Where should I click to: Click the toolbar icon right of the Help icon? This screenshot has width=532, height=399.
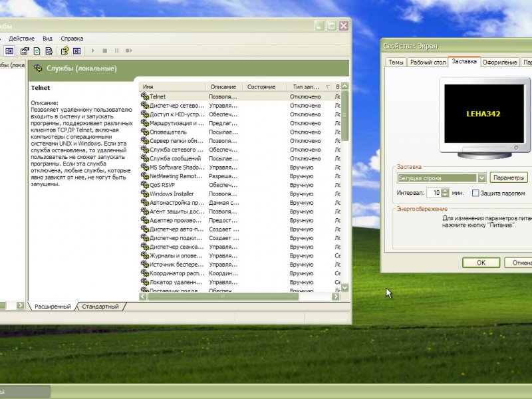click(x=77, y=51)
